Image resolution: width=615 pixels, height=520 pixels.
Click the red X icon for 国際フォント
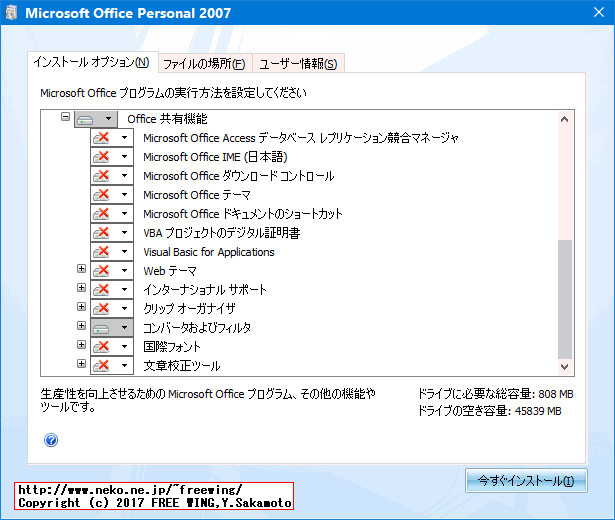[x=101, y=347]
